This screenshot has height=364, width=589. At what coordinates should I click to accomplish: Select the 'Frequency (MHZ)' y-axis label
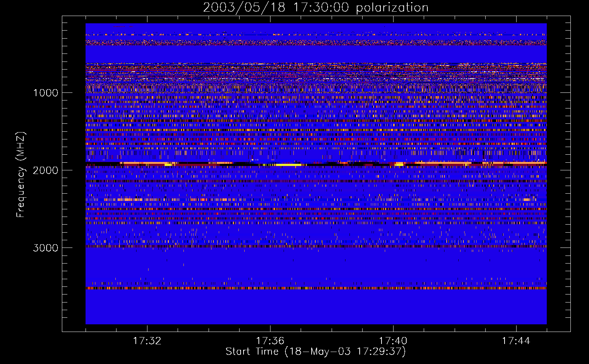(x=21, y=175)
